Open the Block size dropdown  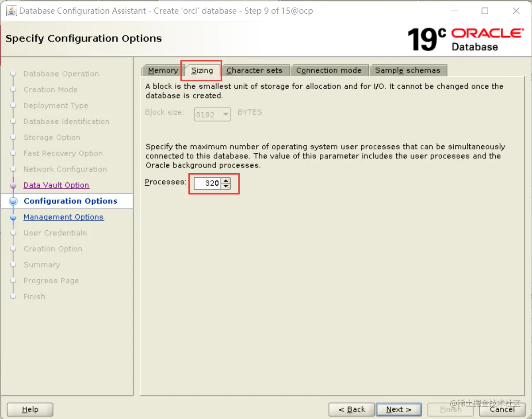tap(213, 114)
